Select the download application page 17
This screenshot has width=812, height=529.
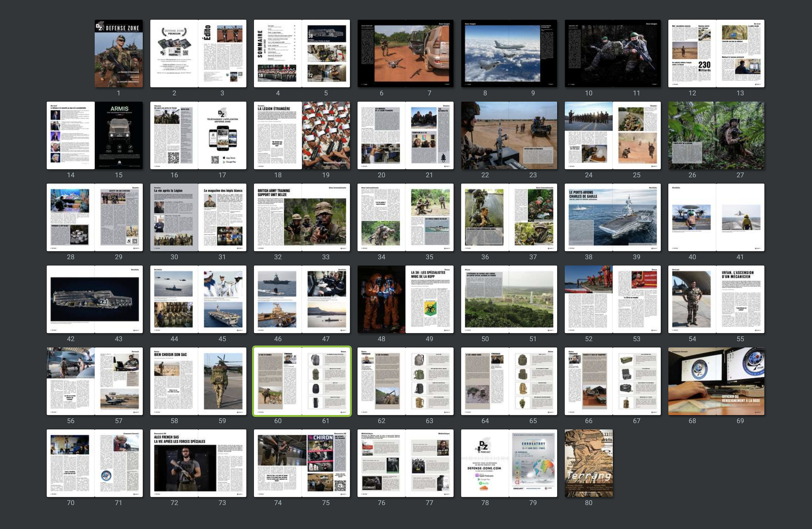pyautogui.click(x=222, y=135)
